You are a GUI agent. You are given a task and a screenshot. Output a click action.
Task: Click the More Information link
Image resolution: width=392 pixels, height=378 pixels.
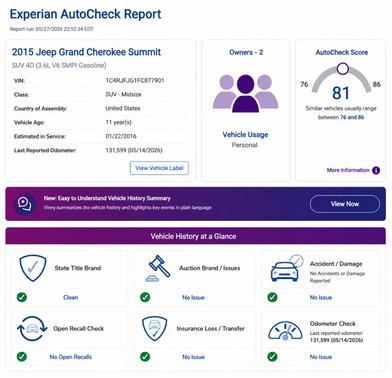click(348, 170)
